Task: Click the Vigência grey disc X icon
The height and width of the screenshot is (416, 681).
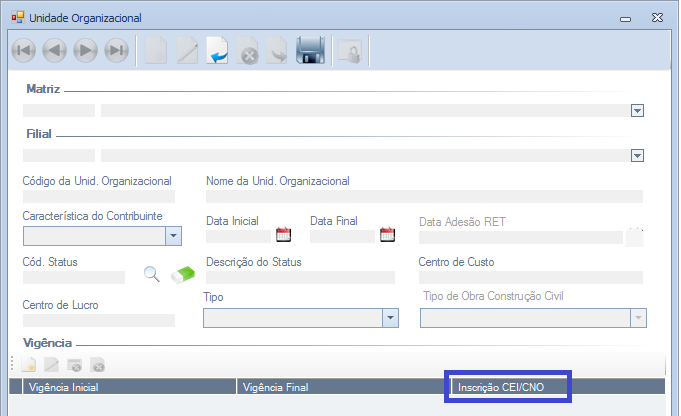Action: tap(98, 365)
